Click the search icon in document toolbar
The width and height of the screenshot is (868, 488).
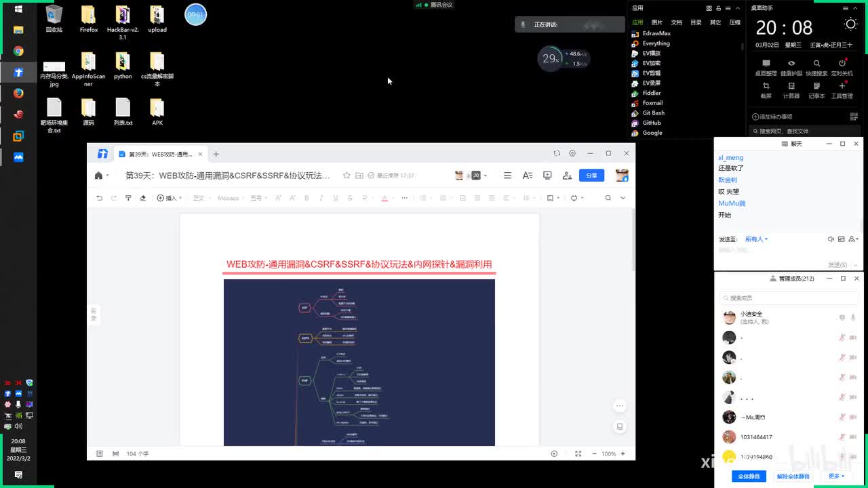[x=608, y=198]
